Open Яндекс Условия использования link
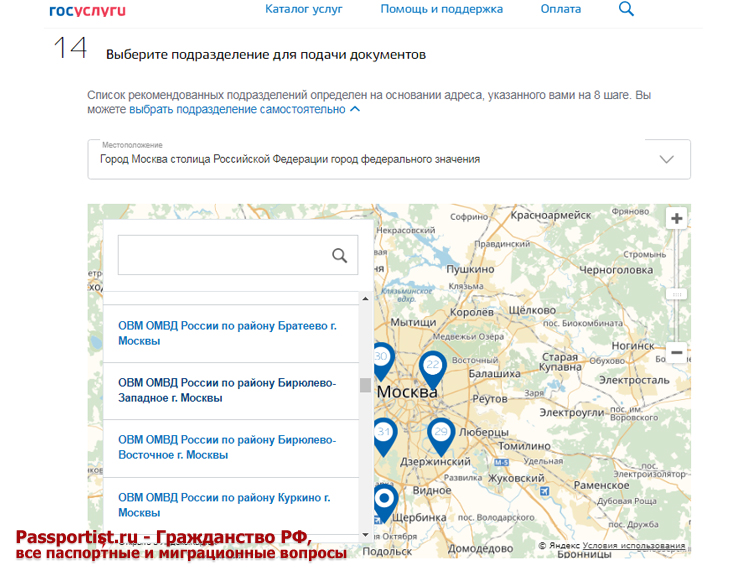The width and height of the screenshot is (749, 567). coord(634,545)
